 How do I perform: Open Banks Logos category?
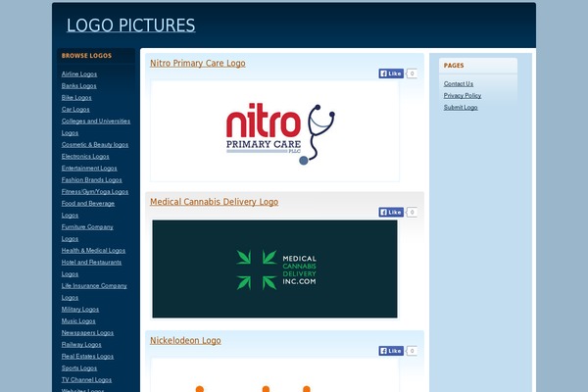pyautogui.click(x=78, y=86)
